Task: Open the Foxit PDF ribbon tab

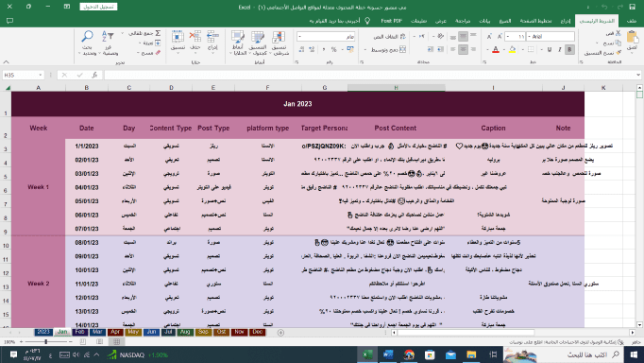Action: [392, 21]
